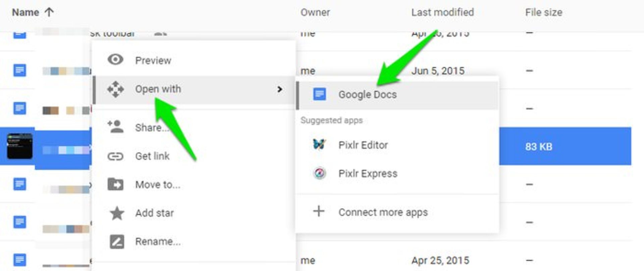The height and width of the screenshot is (271, 644).
Task: Click the Owner column header
Action: [x=315, y=13]
